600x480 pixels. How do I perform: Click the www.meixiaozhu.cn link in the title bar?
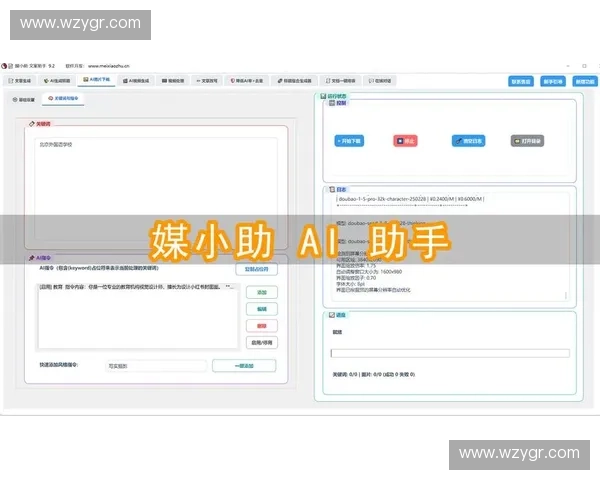tap(109, 66)
